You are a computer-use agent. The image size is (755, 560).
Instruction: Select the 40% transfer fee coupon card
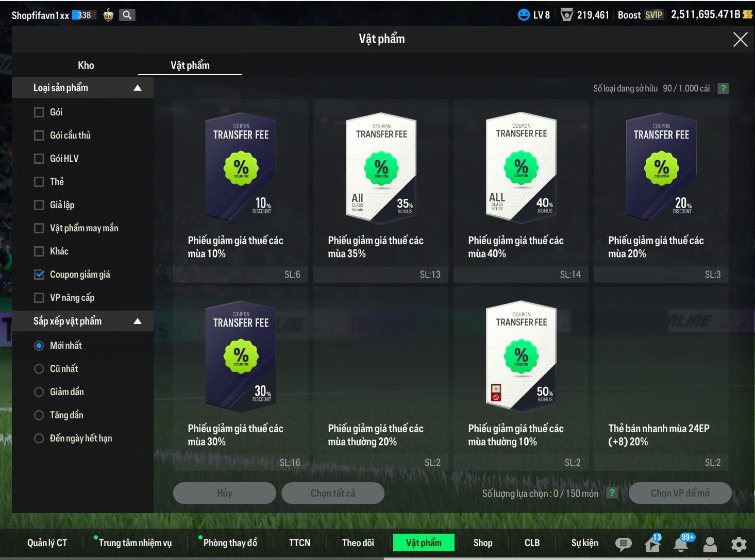[x=521, y=191]
